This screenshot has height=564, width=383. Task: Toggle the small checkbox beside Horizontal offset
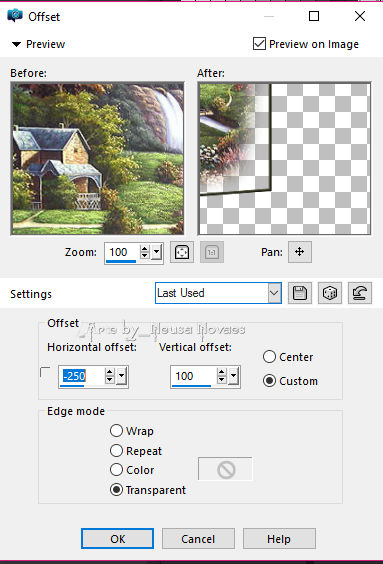click(x=45, y=372)
